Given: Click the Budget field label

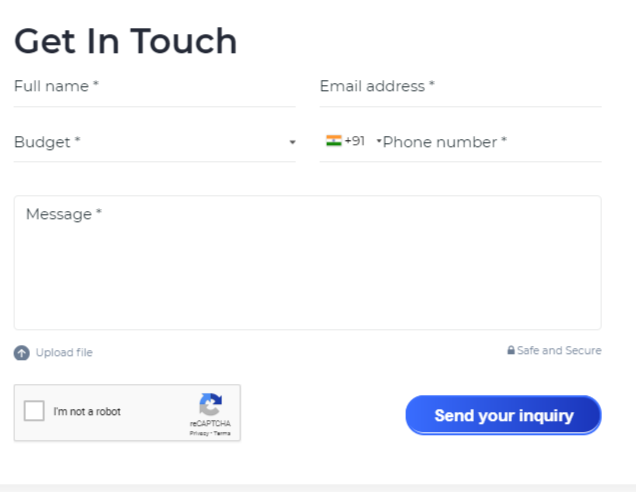Looking at the screenshot, I should 47,142.
